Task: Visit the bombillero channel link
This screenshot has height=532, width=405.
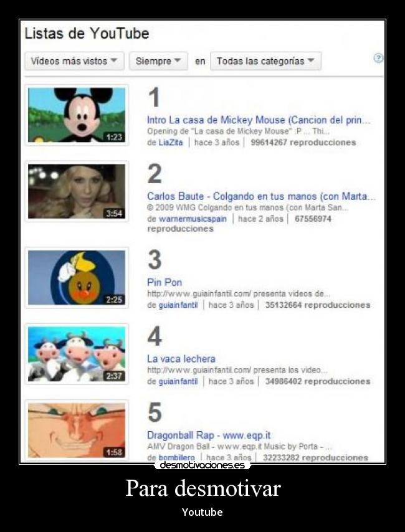Action: (x=176, y=457)
